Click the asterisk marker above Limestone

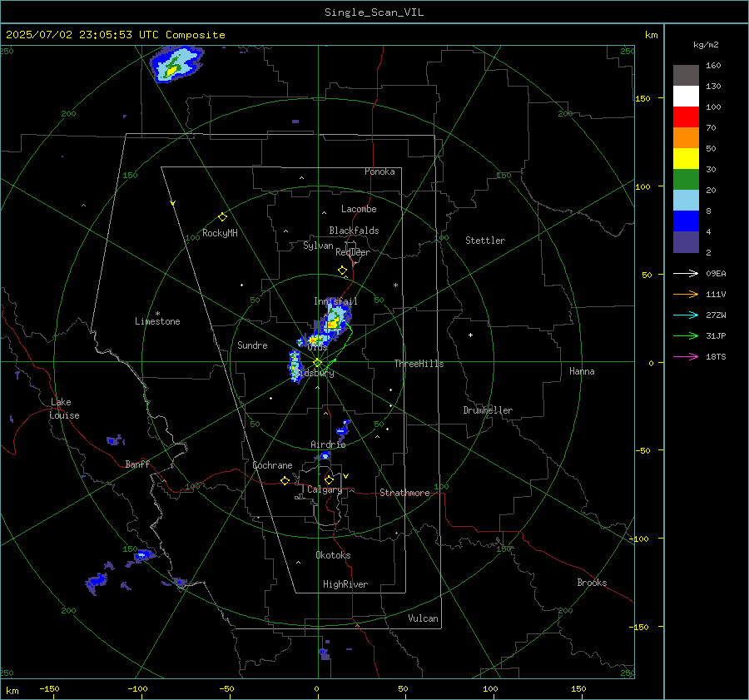coord(157,314)
